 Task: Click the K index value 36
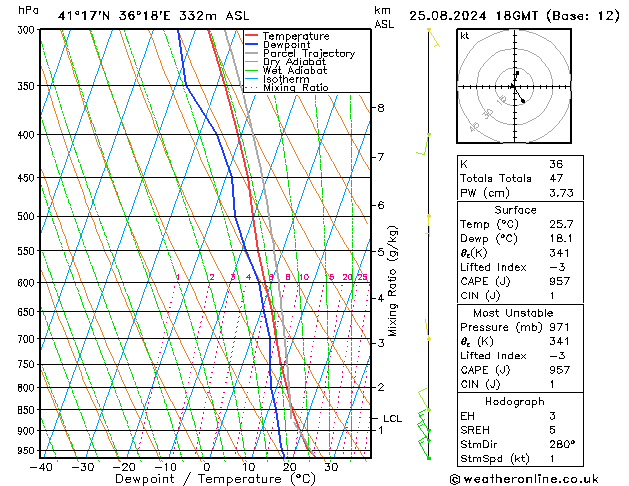(x=556, y=164)
